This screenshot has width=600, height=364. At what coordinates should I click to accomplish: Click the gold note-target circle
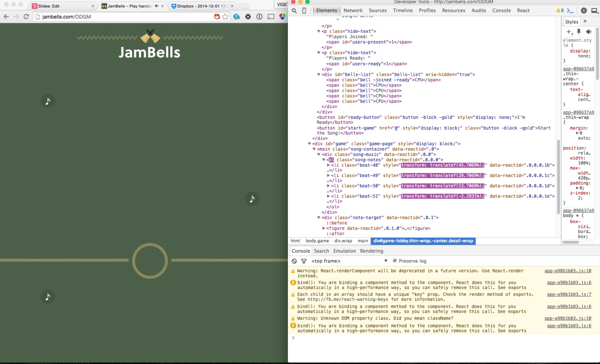[x=150, y=261]
